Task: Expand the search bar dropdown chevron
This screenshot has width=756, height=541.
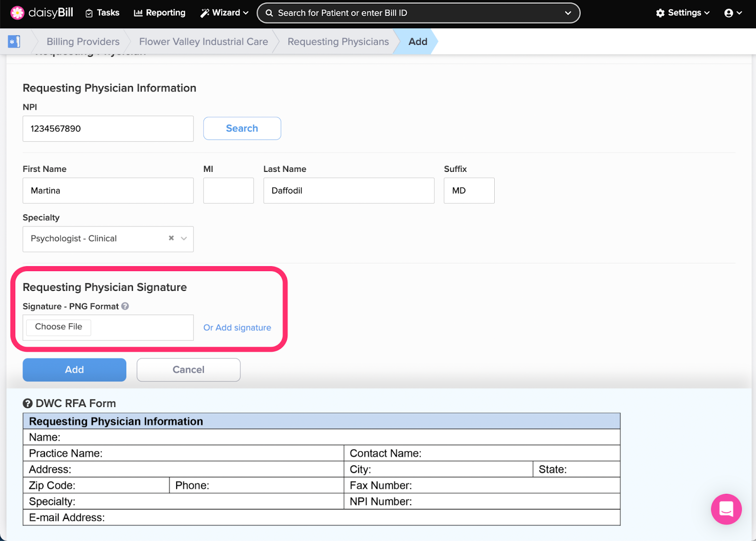Action: 568,13
